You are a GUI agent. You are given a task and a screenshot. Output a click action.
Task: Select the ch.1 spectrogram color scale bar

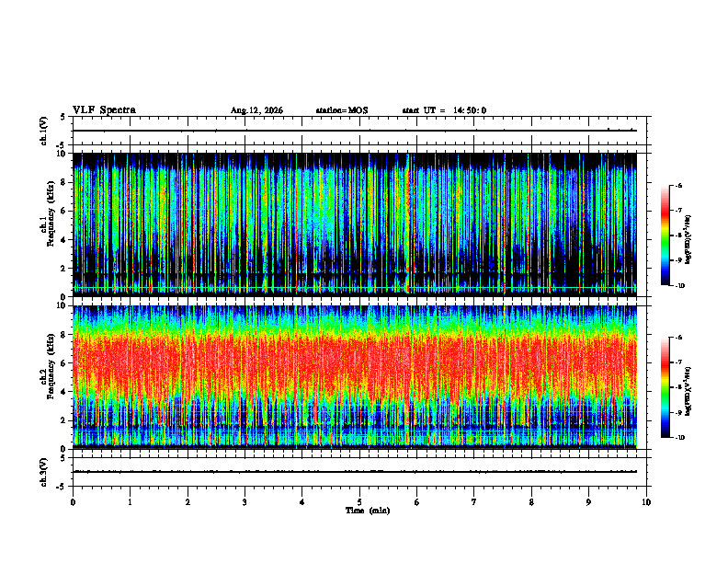click(665, 236)
